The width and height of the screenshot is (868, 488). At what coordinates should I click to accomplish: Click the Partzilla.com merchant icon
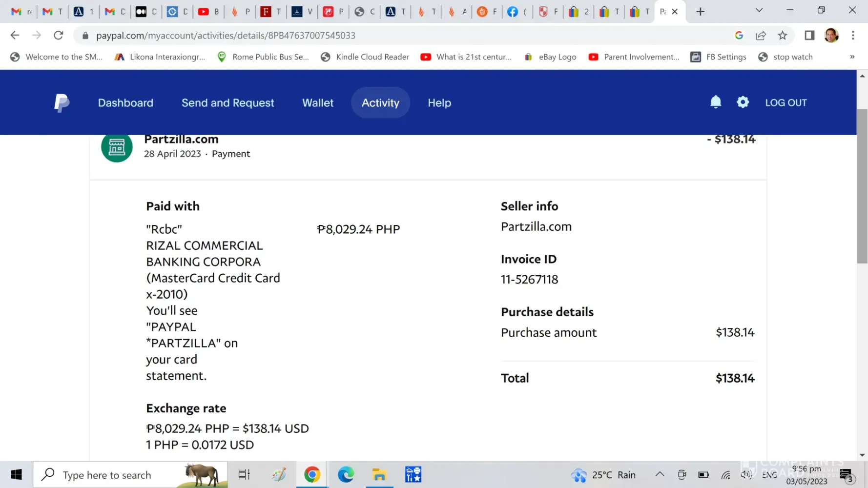117,147
